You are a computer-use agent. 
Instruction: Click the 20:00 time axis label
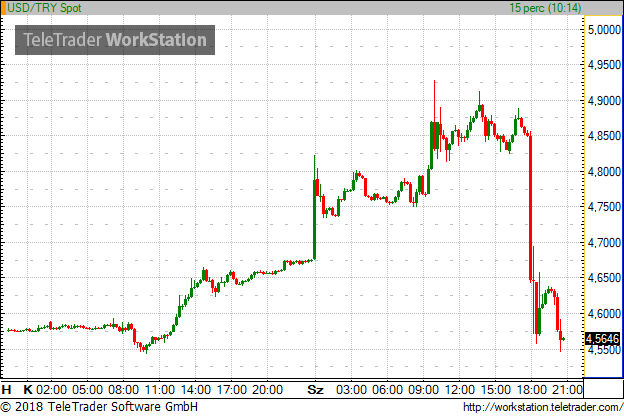point(268,389)
